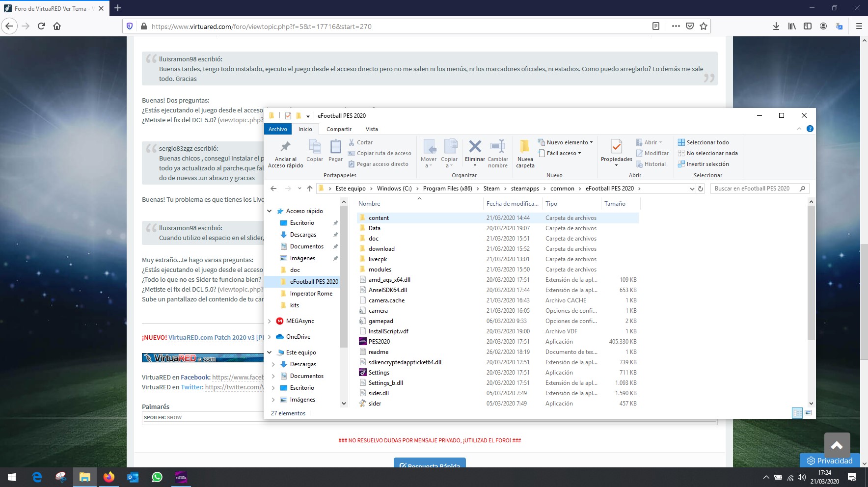Bookmark page with the star icon
The height and width of the screenshot is (487, 868).
tap(704, 26)
